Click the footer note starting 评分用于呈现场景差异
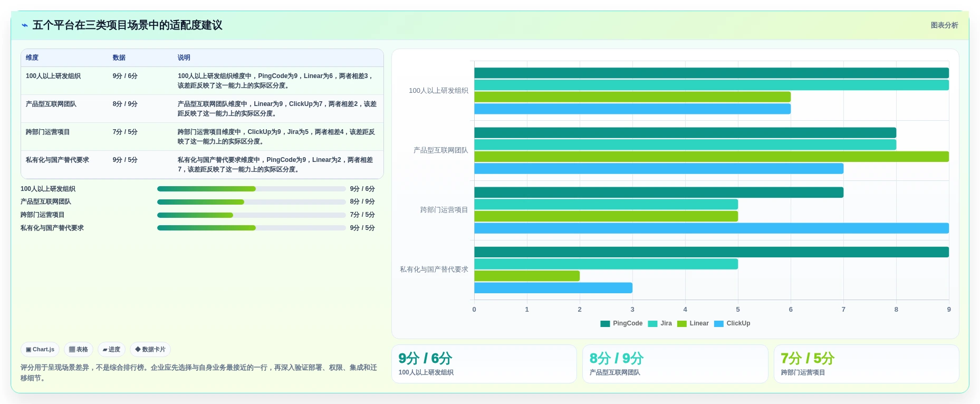The width and height of the screenshot is (980, 404). [199, 373]
